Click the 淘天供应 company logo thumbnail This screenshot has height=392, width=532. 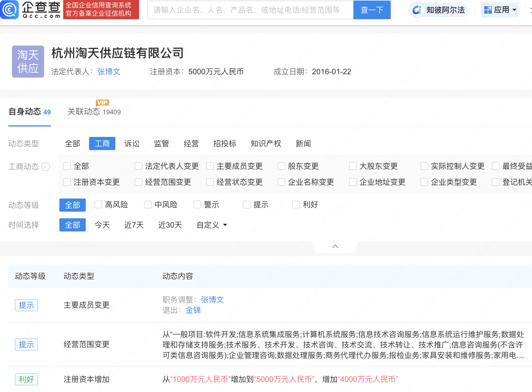tap(28, 62)
